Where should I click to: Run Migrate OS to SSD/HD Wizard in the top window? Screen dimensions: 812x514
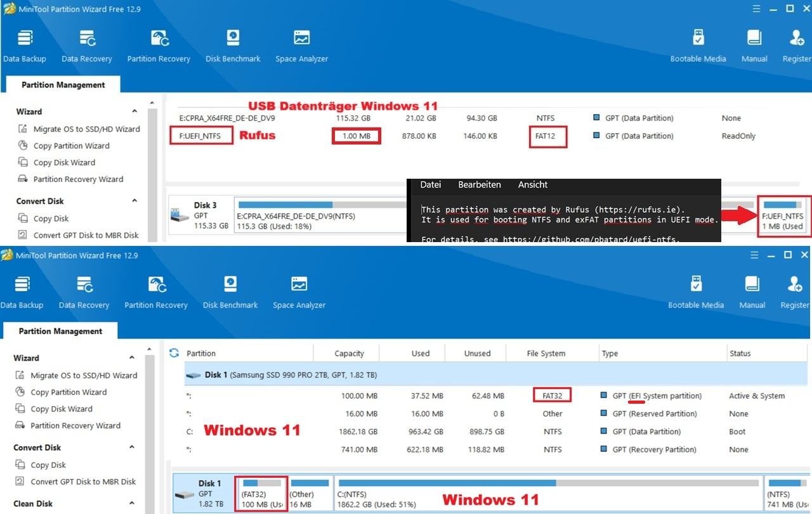pyautogui.click(x=79, y=129)
